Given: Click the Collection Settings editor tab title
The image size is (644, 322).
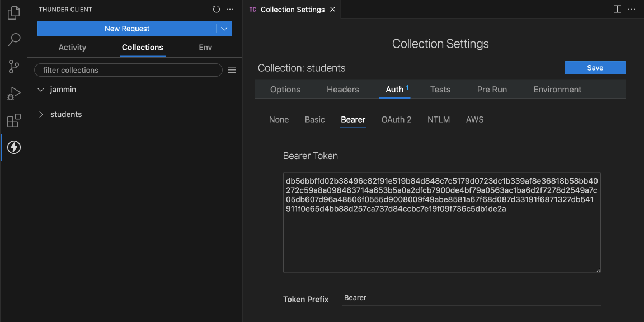Looking at the screenshot, I should click(293, 10).
